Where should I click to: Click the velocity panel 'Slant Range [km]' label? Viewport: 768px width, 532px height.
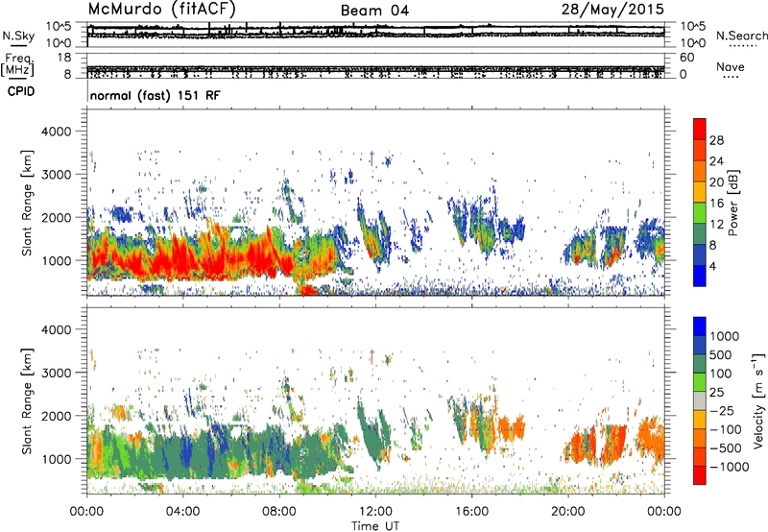pyautogui.click(x=27, y=400)
